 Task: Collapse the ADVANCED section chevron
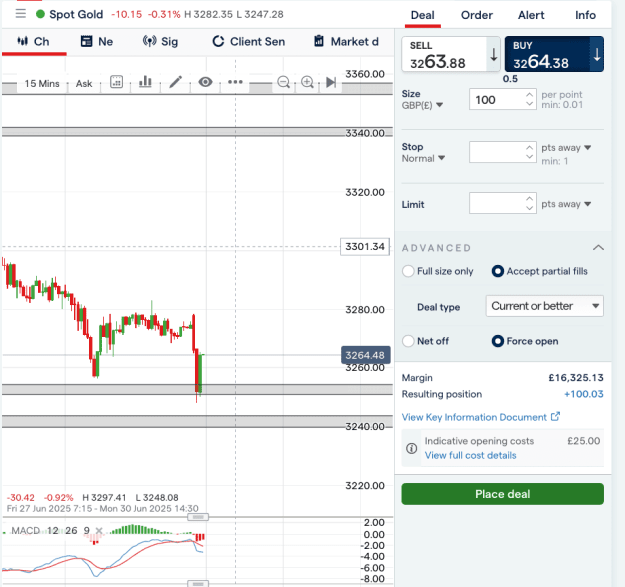598,247
